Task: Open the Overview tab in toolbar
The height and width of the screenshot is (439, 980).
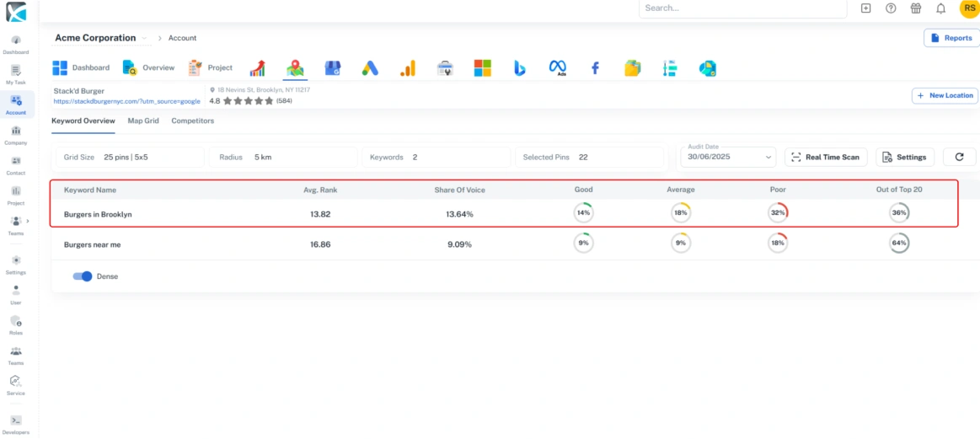Action: tap(149, 68)
